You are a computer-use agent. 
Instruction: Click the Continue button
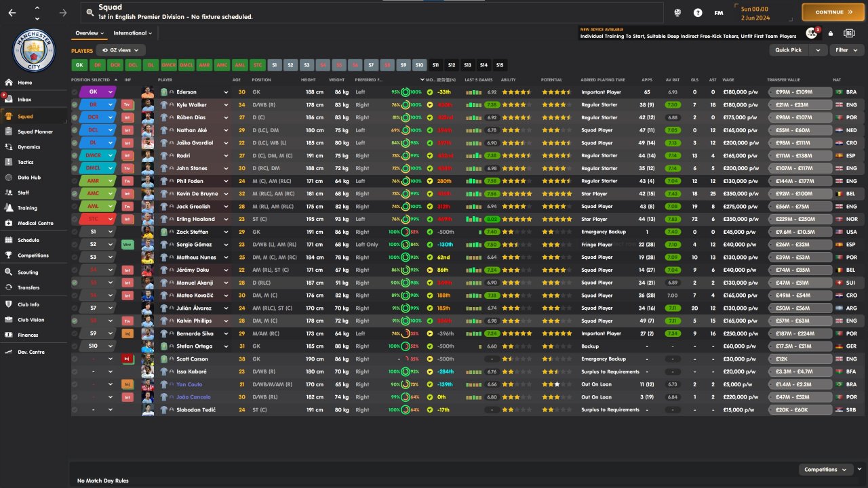(x=833, y=12)
